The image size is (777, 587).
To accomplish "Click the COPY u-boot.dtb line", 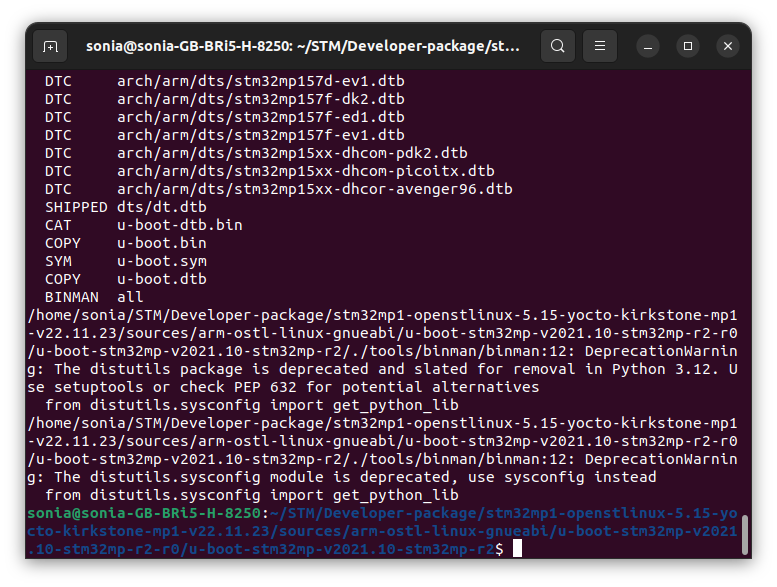I will click(x=126, y=279).
